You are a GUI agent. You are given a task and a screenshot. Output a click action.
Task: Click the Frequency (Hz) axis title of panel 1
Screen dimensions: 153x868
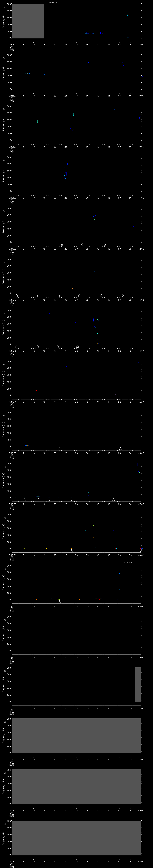[3, 21]
